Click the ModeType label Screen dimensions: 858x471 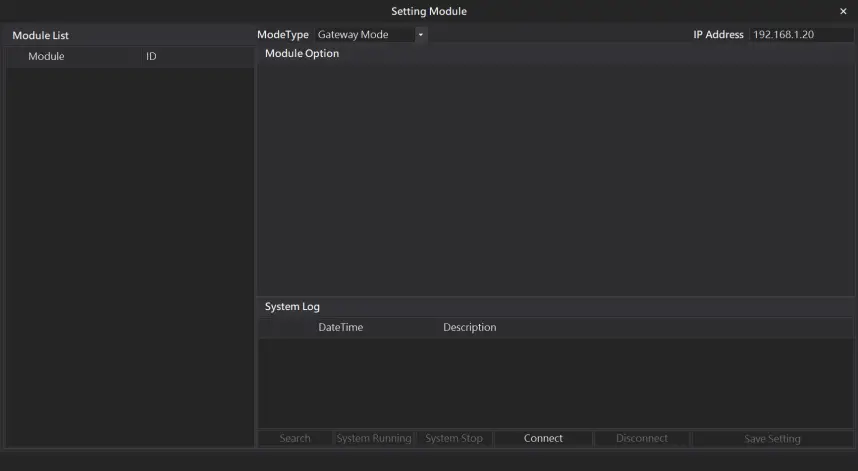click(283, 34)
